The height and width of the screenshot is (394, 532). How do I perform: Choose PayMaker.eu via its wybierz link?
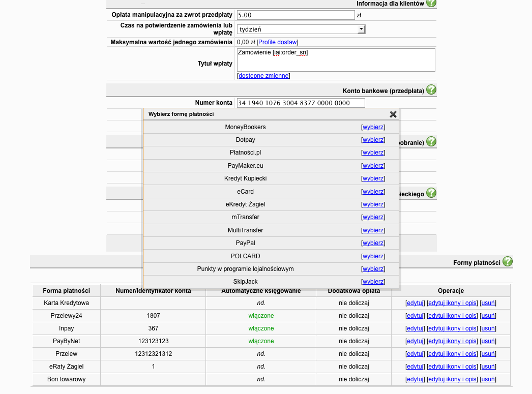[x=373, y=166]
